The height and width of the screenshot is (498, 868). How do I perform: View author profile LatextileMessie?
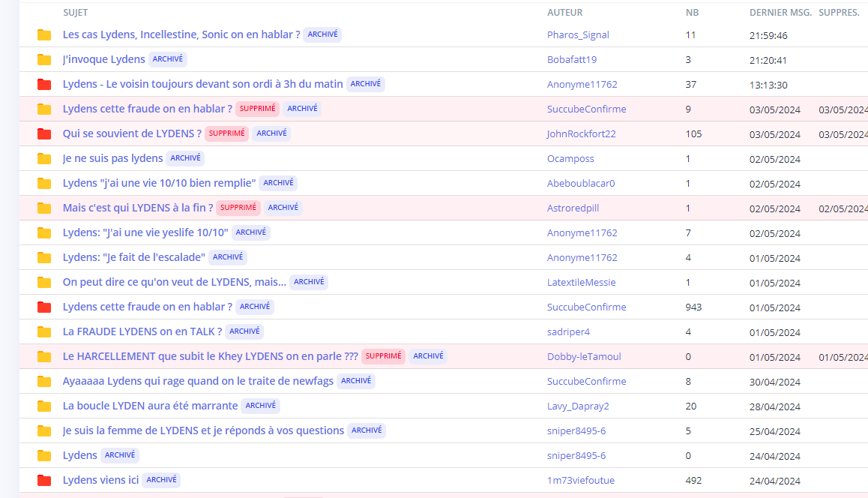click(x=581, y=283)
